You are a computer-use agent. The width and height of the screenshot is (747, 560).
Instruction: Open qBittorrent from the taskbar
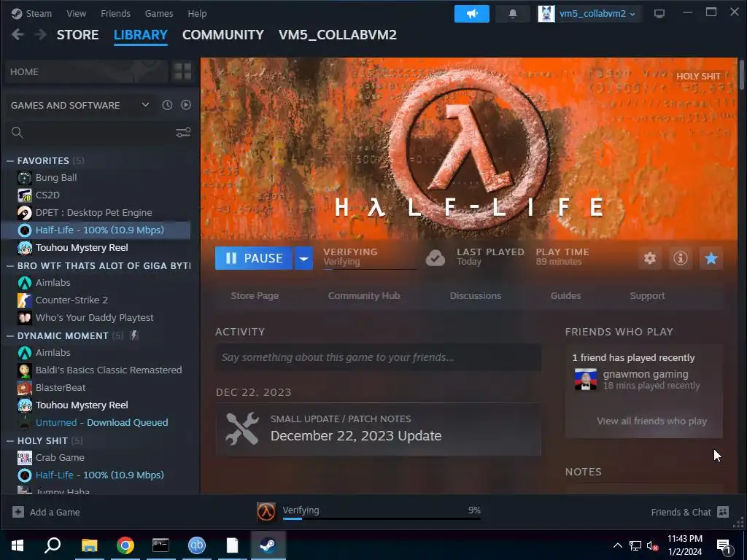[x=197, y=545]
